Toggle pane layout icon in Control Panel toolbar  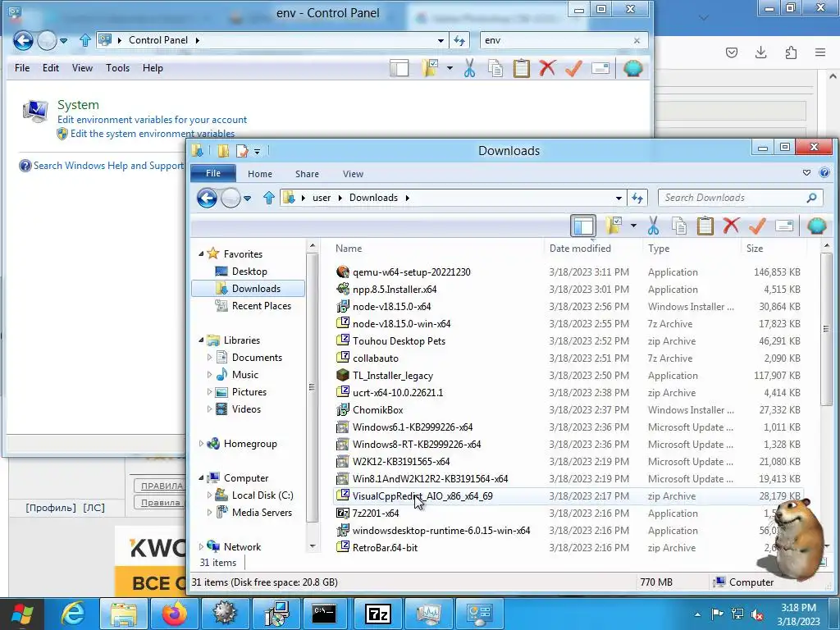[x=399, y=68]
